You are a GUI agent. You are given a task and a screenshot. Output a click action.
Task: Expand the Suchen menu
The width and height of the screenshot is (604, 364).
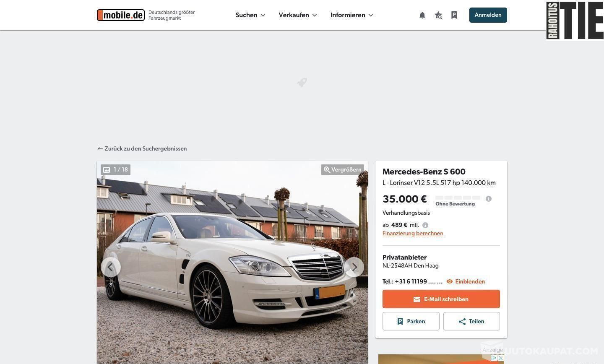250,15
